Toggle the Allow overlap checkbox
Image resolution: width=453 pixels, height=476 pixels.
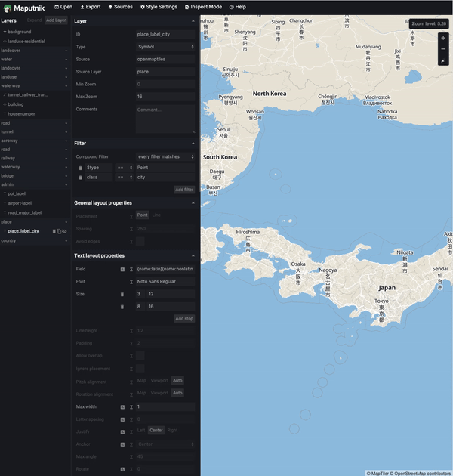(x=140, y=355)
